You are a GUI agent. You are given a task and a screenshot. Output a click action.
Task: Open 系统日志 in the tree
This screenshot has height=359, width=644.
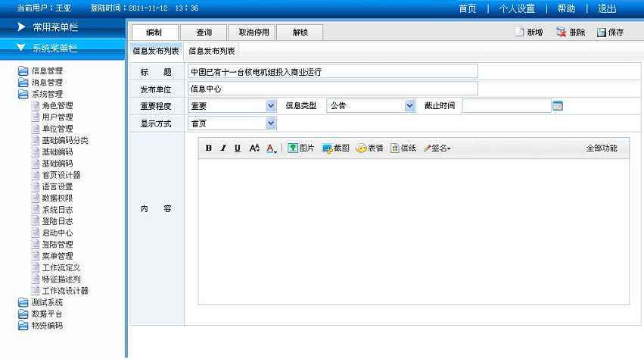coord(53,210)
